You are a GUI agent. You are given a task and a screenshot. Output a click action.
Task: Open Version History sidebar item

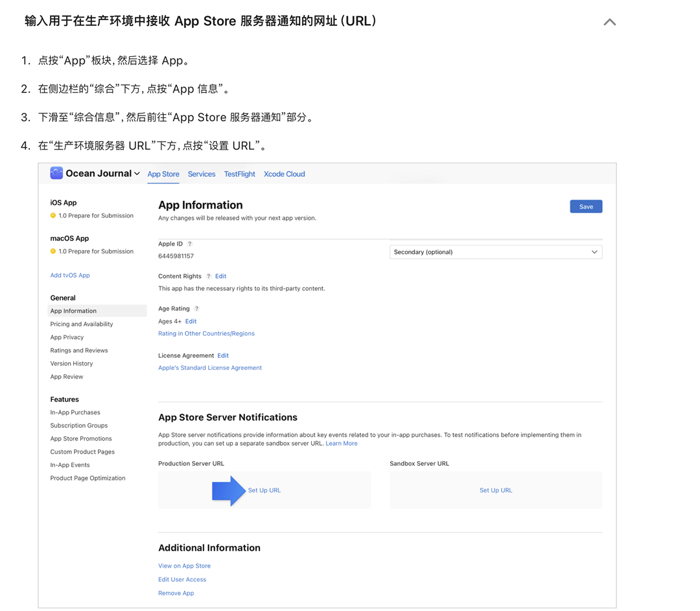click(x=71, y=363)
